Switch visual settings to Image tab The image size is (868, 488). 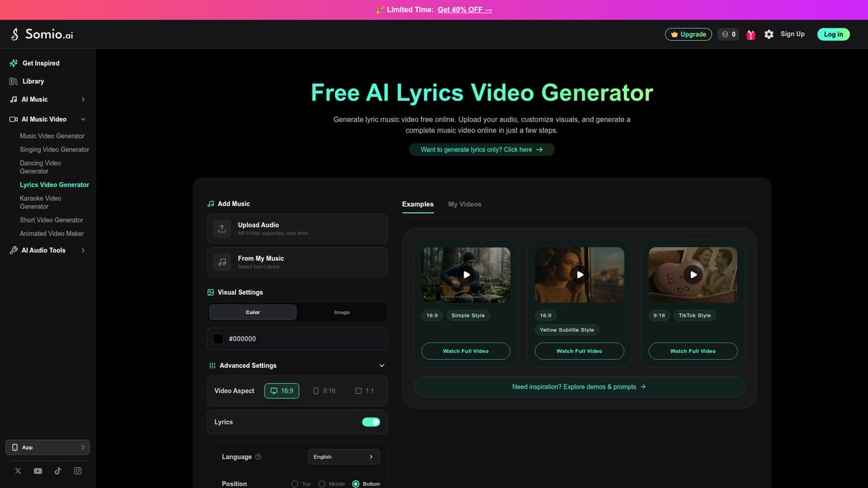tap(342, 312)
